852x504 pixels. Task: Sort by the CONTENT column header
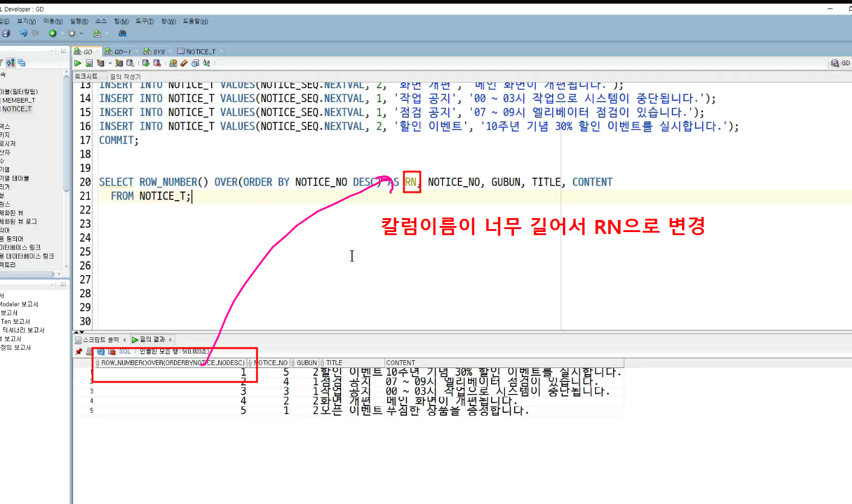504,363
